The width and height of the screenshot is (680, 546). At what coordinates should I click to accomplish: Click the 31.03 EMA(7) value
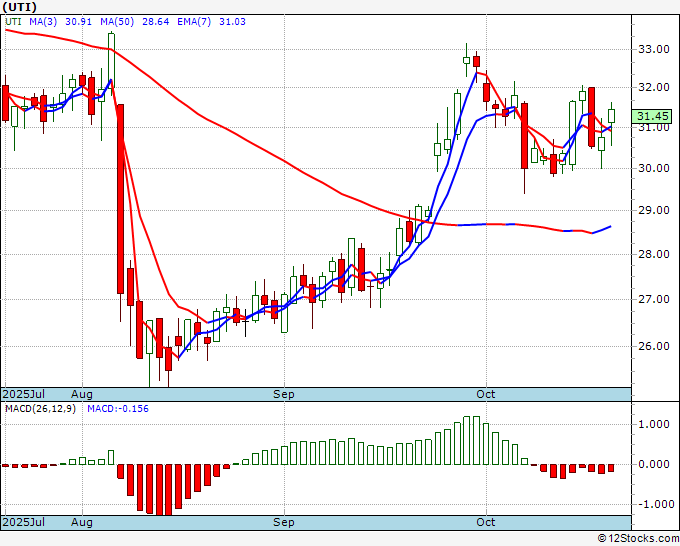232,22
